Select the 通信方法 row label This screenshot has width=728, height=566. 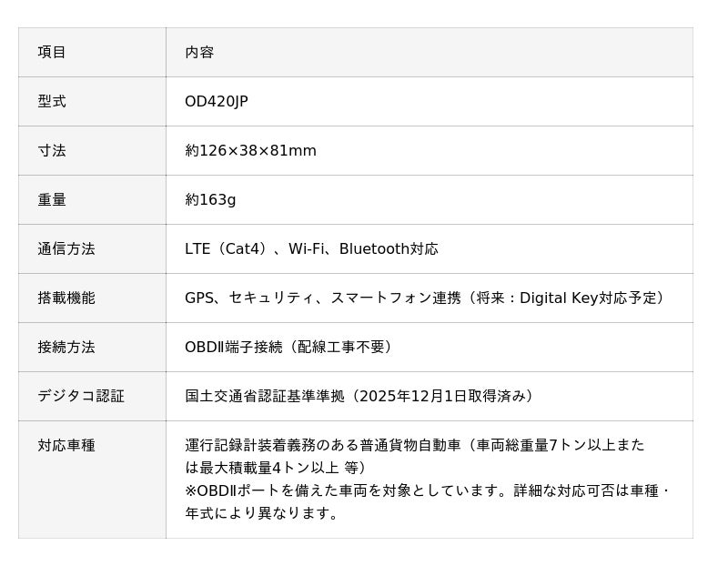tap(66, 249)
